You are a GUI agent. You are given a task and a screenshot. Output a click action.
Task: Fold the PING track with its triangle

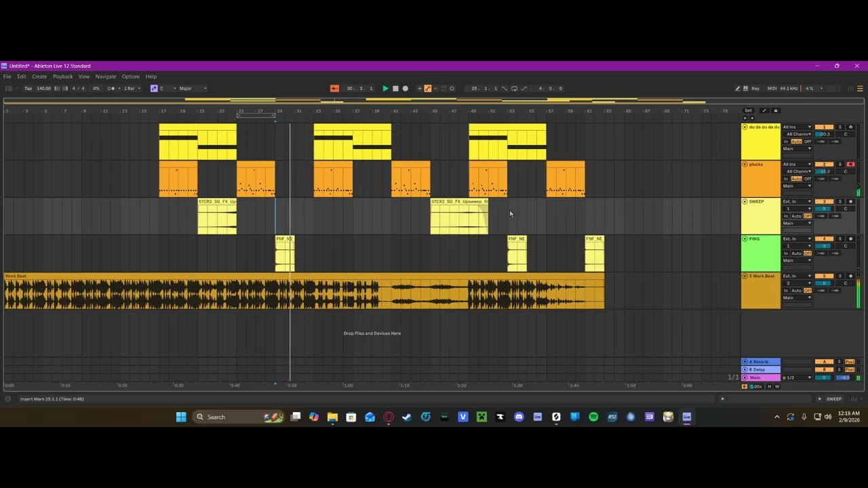coord(745,239)
